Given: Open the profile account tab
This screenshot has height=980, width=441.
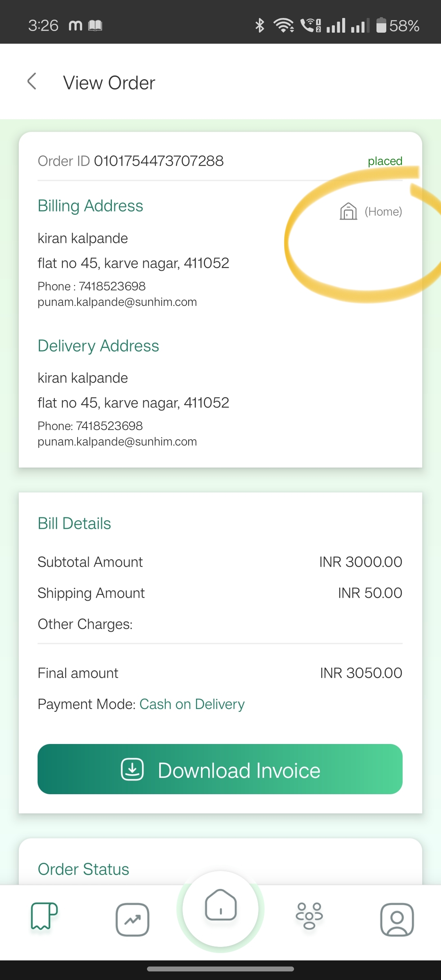Looking at the screenshot, I should [397, 920].
